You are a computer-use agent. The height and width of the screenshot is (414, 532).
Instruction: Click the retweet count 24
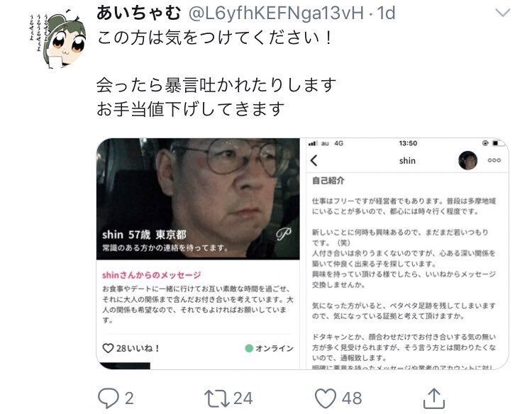(243, 398)
